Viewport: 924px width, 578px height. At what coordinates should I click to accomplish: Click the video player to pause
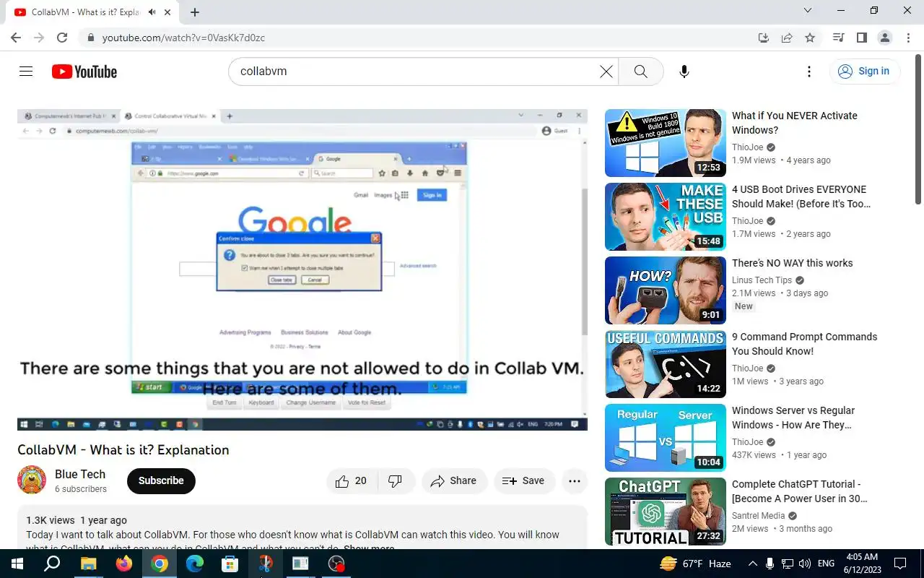tap(302, 269)
